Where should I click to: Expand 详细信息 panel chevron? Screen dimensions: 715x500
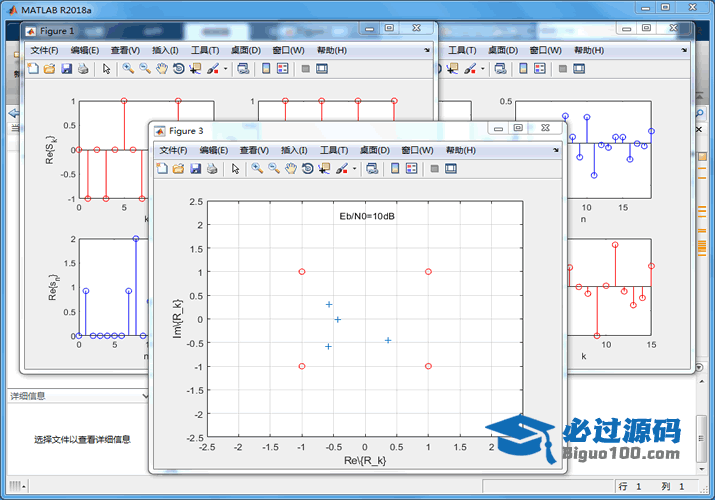[145, 396]
